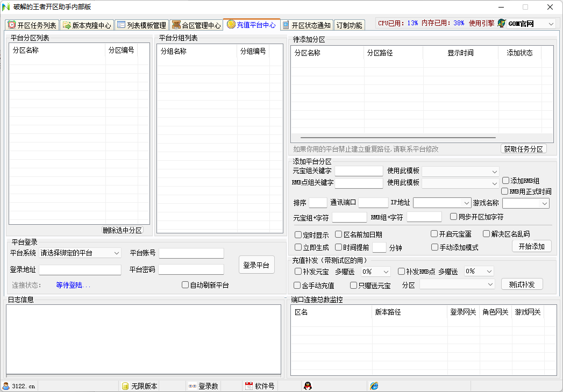563x392 pixels.
Task: Open 补发RMB点 多赠送 percentage dropdown
Action: [479, 271]
